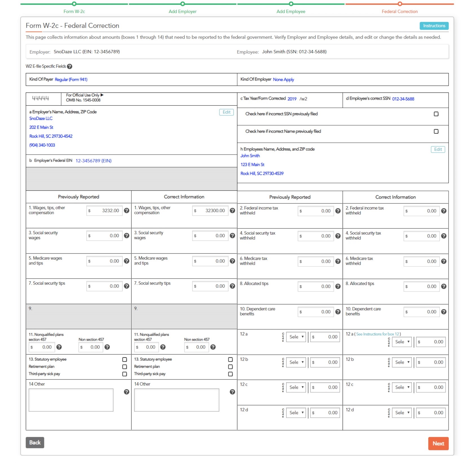Check the incorrect Name previously filed box
The image size is (476, 463).
click(x=436, y=131)
